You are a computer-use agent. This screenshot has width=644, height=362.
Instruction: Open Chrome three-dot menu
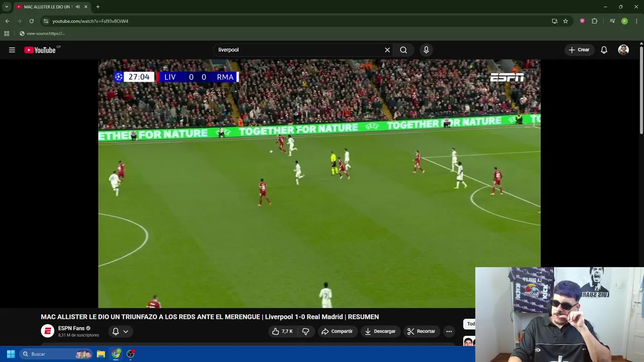point(636,21)
